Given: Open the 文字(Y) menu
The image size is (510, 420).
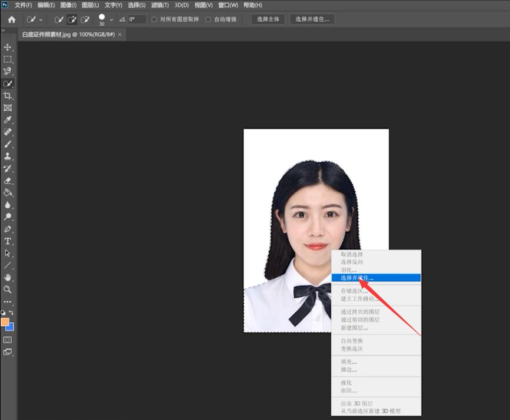Looking at the screenshot, I should click(x=113, y=5).
